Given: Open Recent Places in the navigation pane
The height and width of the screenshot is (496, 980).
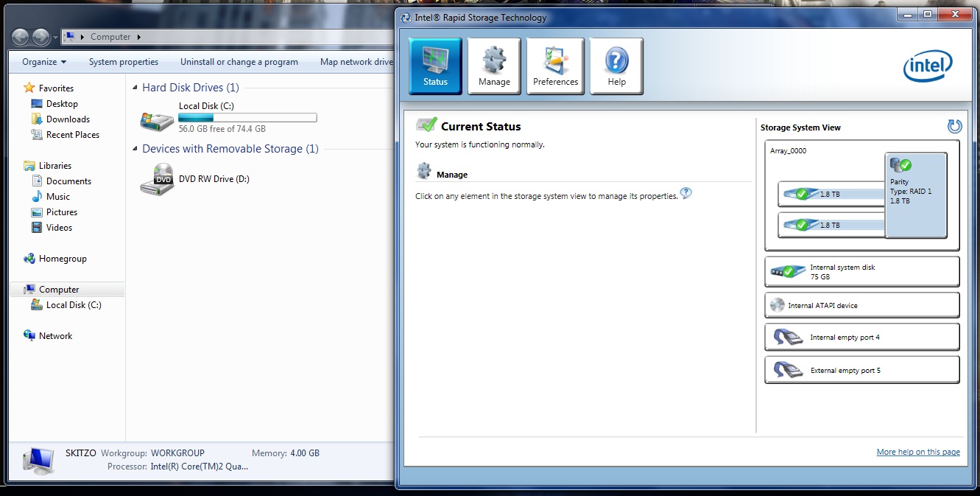Looking at the screenshot, I should pyautogui.click(x=73, y=135).
